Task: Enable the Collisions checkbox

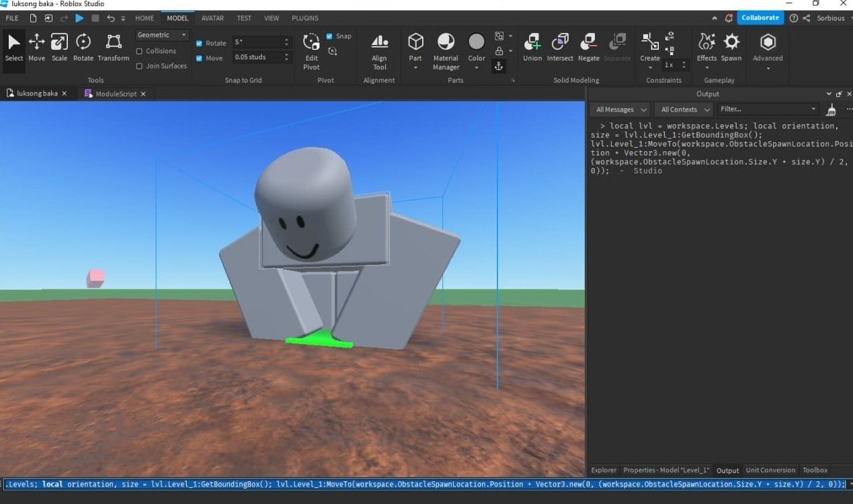Action: (x=140, y=51)
